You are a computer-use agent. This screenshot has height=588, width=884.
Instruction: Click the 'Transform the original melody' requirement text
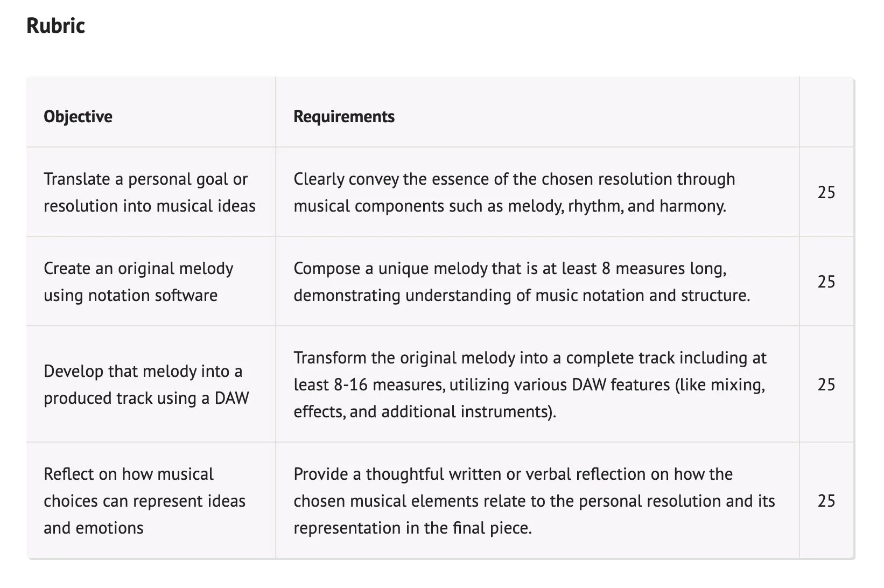point(530,358)
